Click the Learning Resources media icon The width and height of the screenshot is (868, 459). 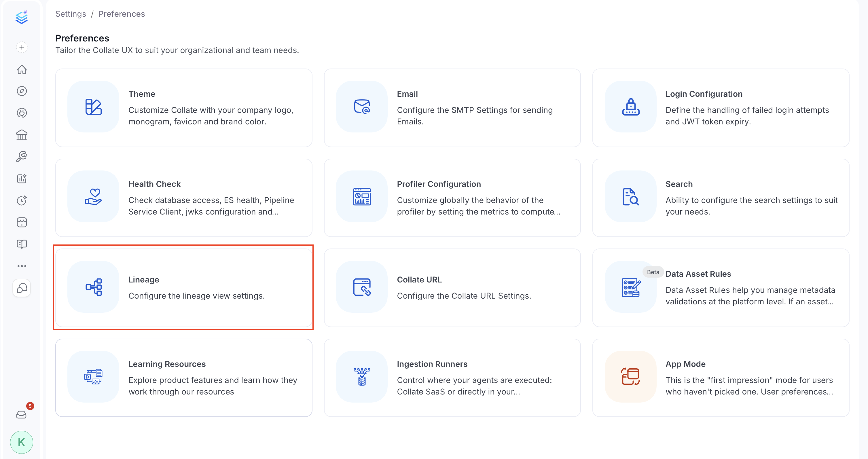(93, 377)
